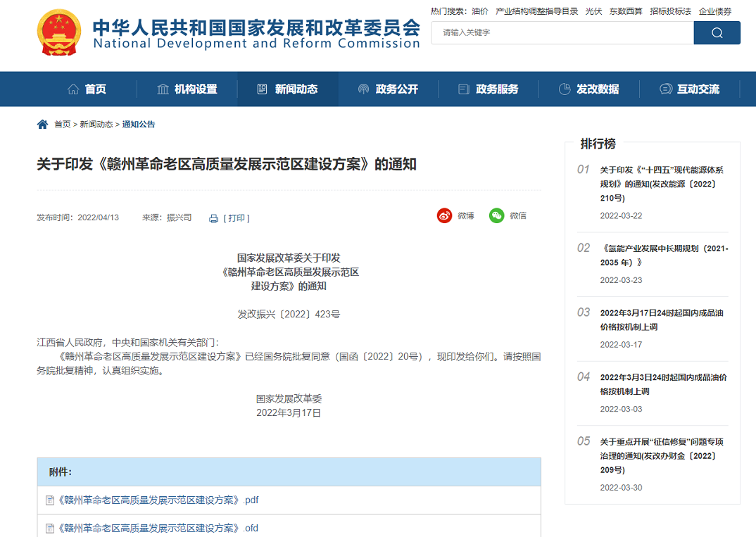This screenshot has width=756, height=537.
Task: Share the article to 微博
Action: click(x=445, y=215)
